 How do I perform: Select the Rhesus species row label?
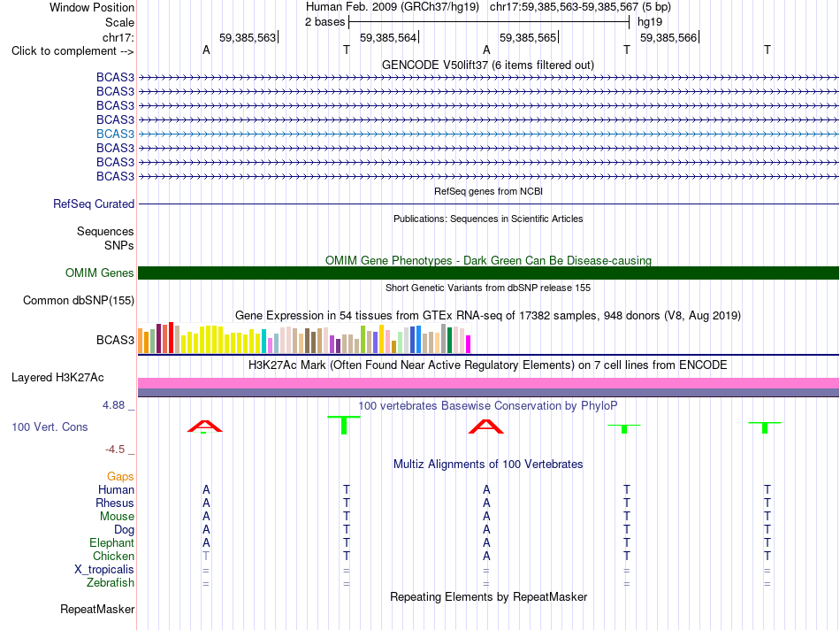click(x=115, y=503)
